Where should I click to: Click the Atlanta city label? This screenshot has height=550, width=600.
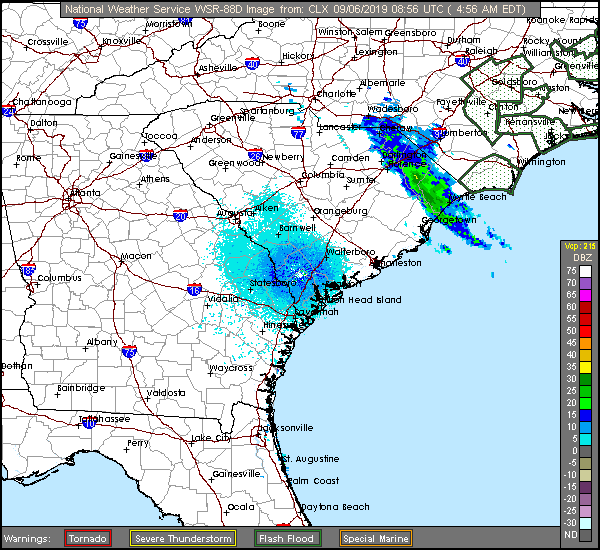[86, 193]
